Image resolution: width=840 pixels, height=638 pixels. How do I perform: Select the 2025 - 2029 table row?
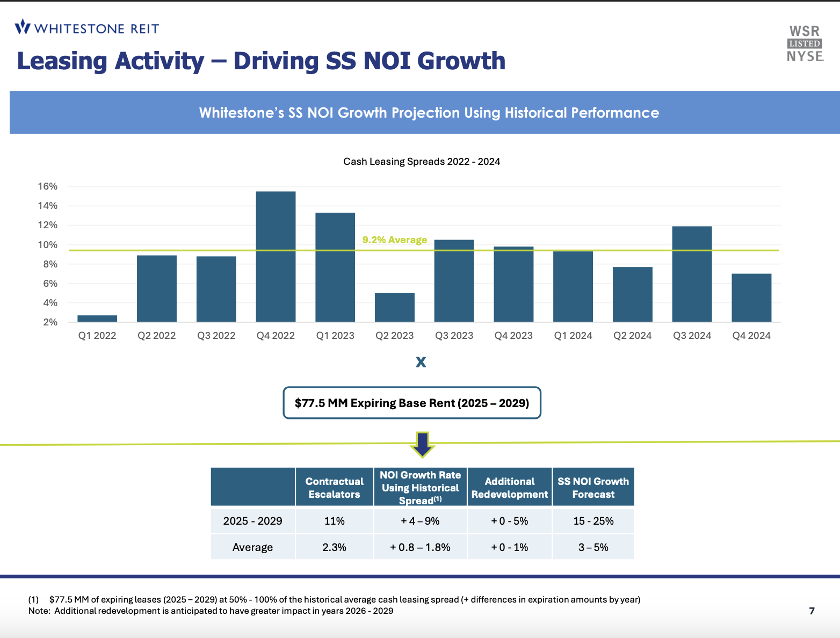click(x=252, y=520)
